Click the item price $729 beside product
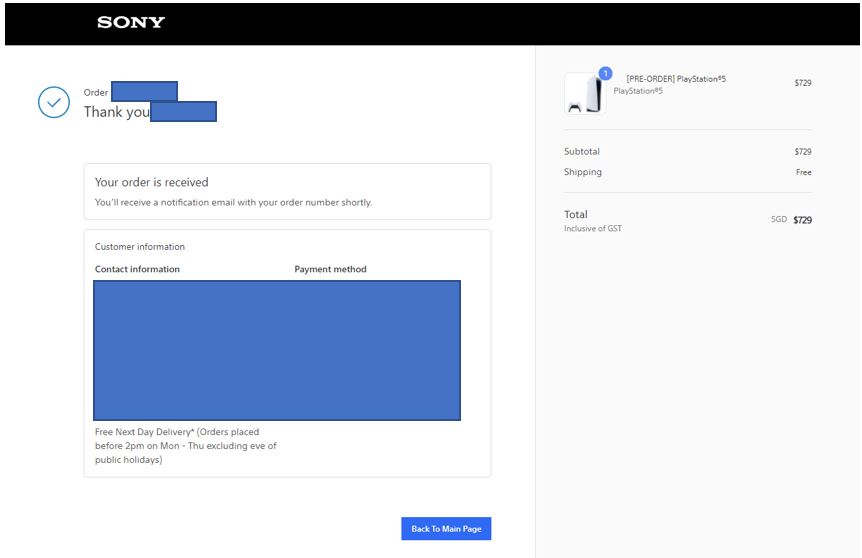The width and height of the screenshot is (862, 558). [x=803, y=82]
